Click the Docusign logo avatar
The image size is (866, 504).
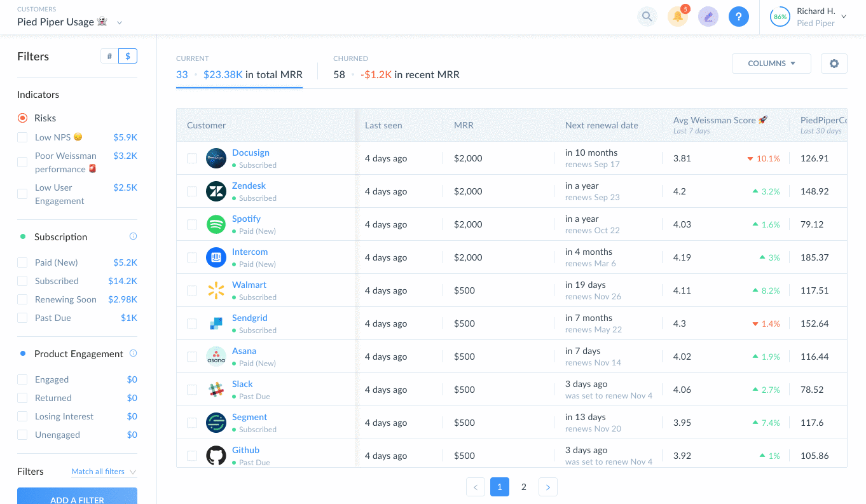pyautogui.click(x=216, y=158)
